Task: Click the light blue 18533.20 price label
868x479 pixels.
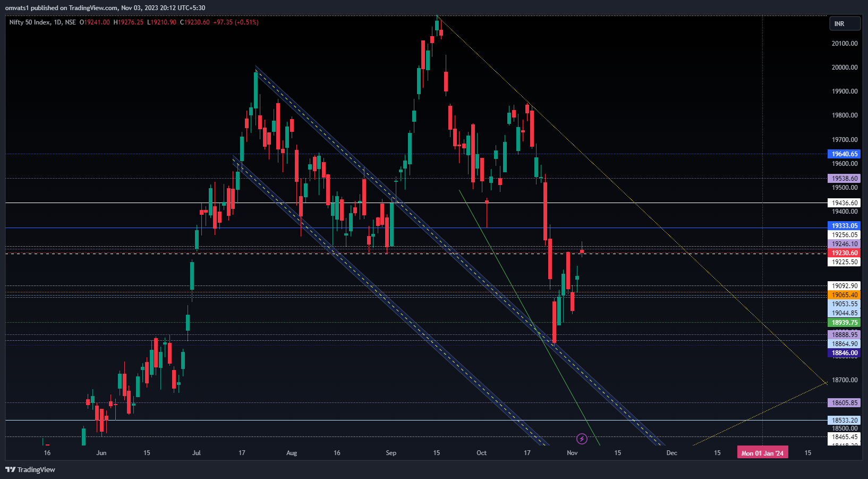Action: click(844, 421)
